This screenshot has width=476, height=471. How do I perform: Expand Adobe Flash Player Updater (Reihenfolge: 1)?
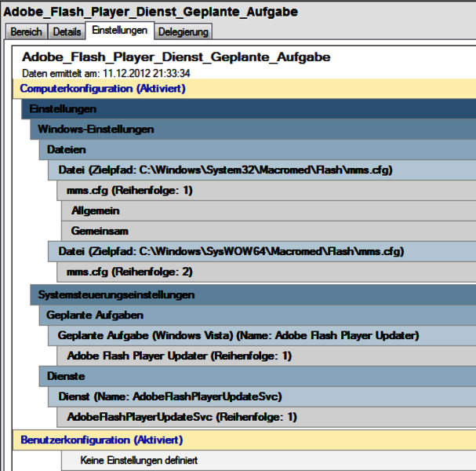pos(267,356)
